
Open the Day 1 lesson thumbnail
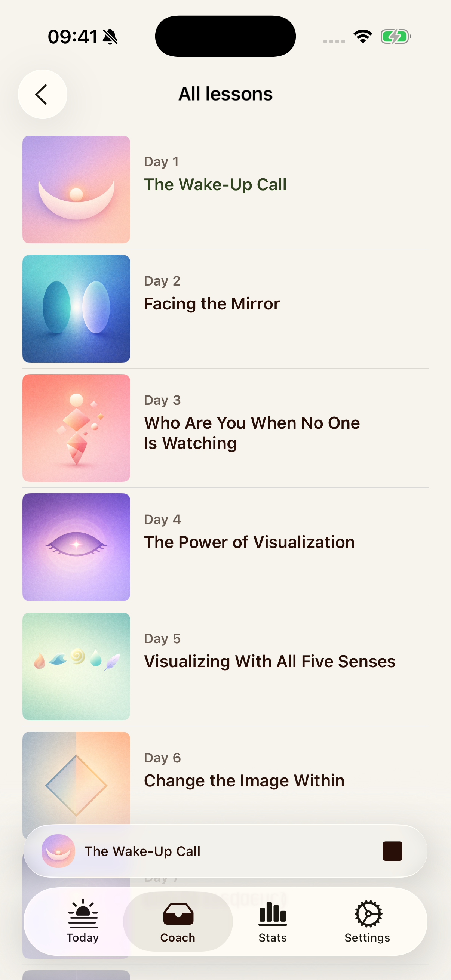[x=76, y=189]
